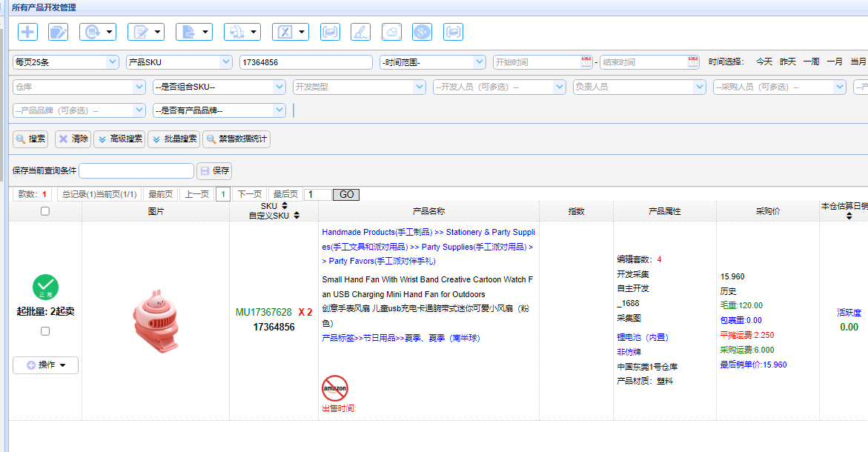This screenshot has width=868, height=452.
Task: Open the file export arrow toolbar dropdown
Action: click(x=193, y=32)
